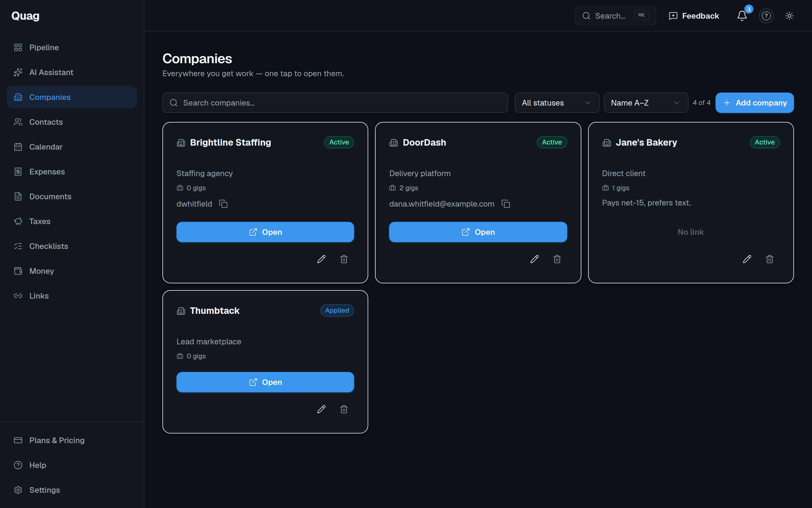Screen dimensions: 812x508
Task: Click the help question mark icon in header
Action: click(766, 16)
